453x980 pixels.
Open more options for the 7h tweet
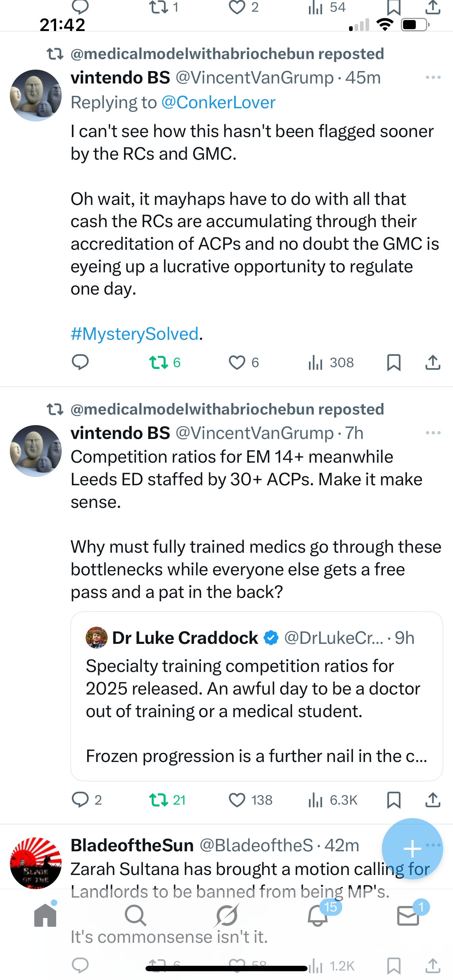(x=433, y=432)
